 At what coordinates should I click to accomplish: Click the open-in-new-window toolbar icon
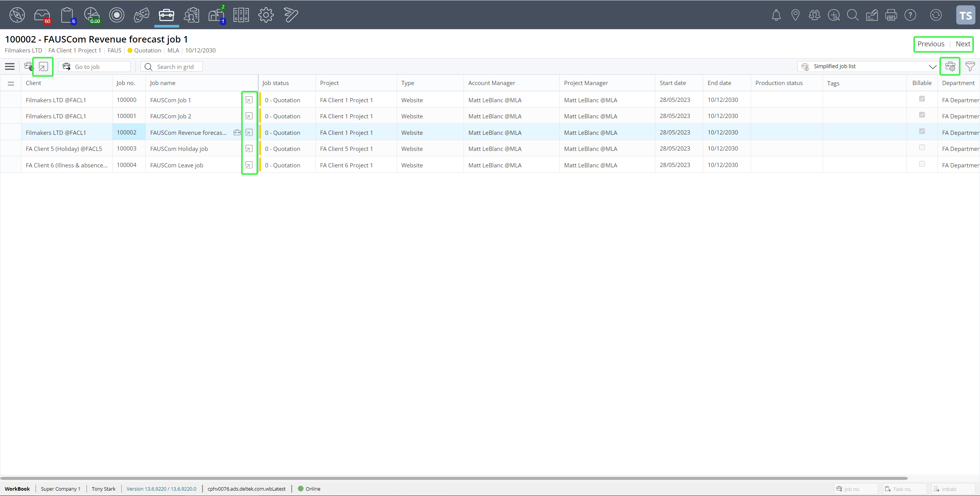pyautogui.click(x=43, y=67)
